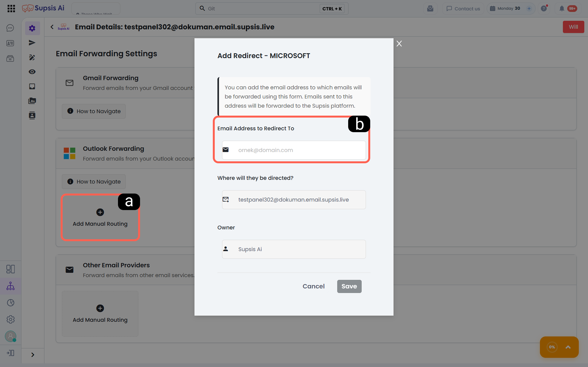The height and width of the screenshot is (367, 588).
Task: Add Manual Routing under Other Email Providers
Action: coord(100,314)
